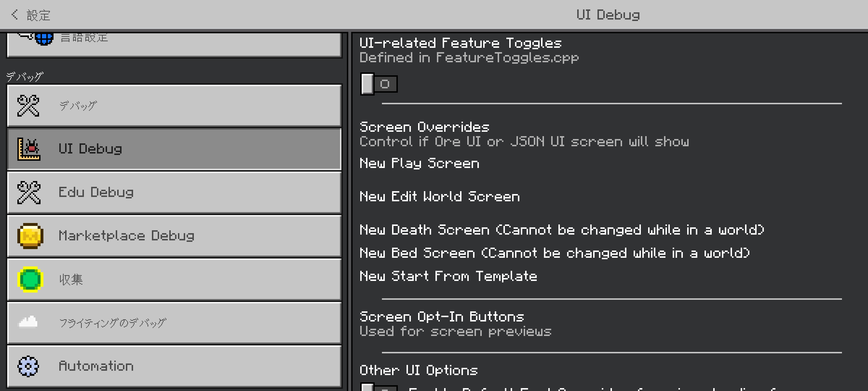Click the green circle 収集 icon
The image size is (868, 391).
pos(30,279)
